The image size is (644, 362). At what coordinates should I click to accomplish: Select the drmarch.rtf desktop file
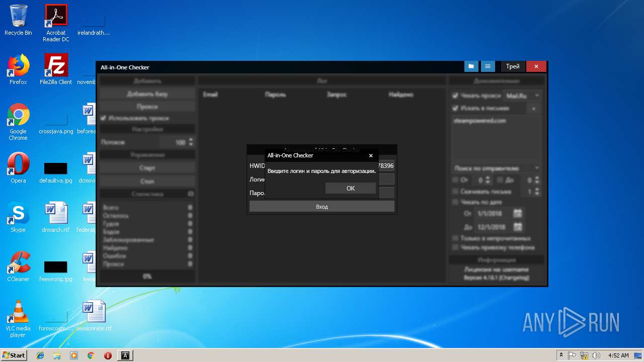(x=56, y=217)
